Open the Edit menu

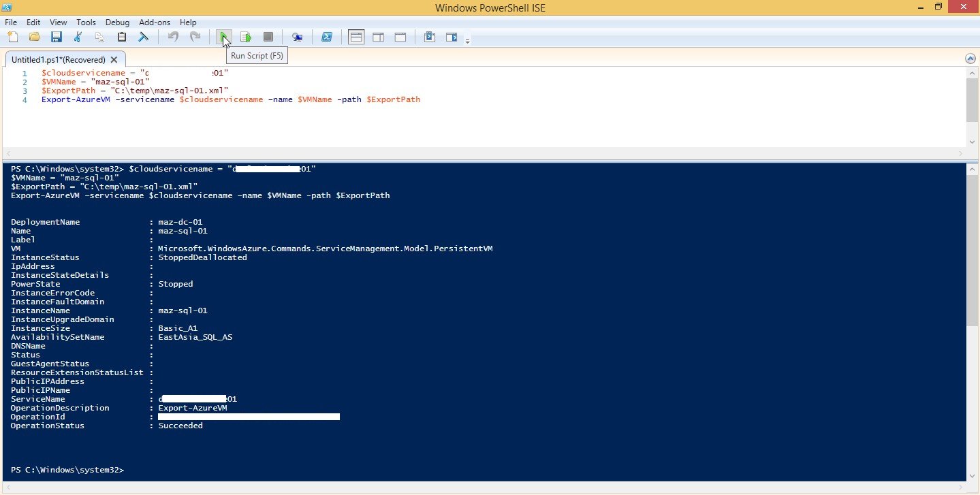(33, 22)
